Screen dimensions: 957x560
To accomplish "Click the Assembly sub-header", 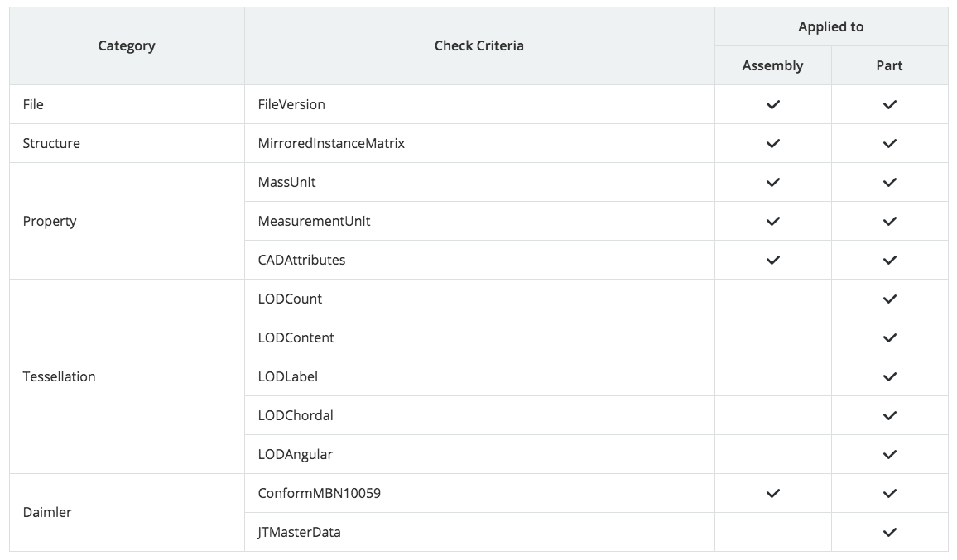I will pos(772,65).
